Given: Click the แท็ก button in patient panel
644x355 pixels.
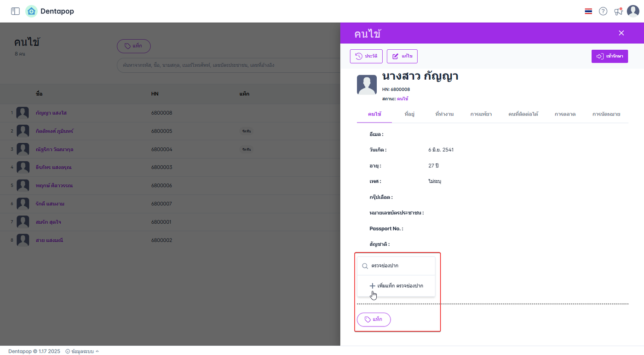Looking at the screenshot, I should pyautogui.click(x=374, y=320).
